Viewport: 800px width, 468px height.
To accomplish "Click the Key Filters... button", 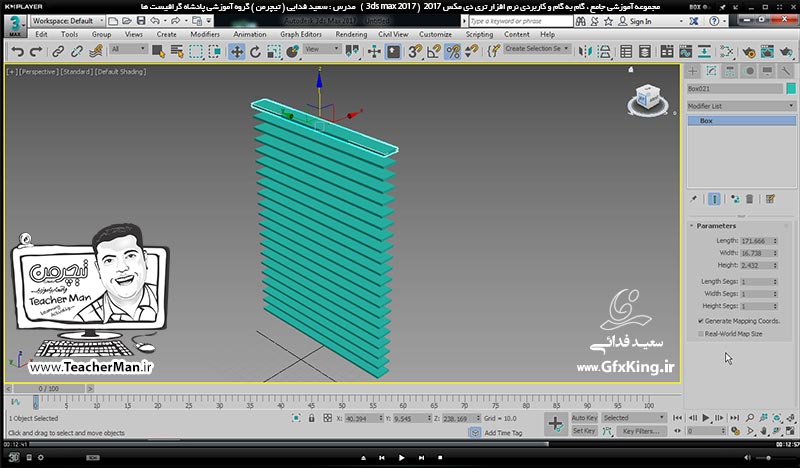I will click(641, 431).
